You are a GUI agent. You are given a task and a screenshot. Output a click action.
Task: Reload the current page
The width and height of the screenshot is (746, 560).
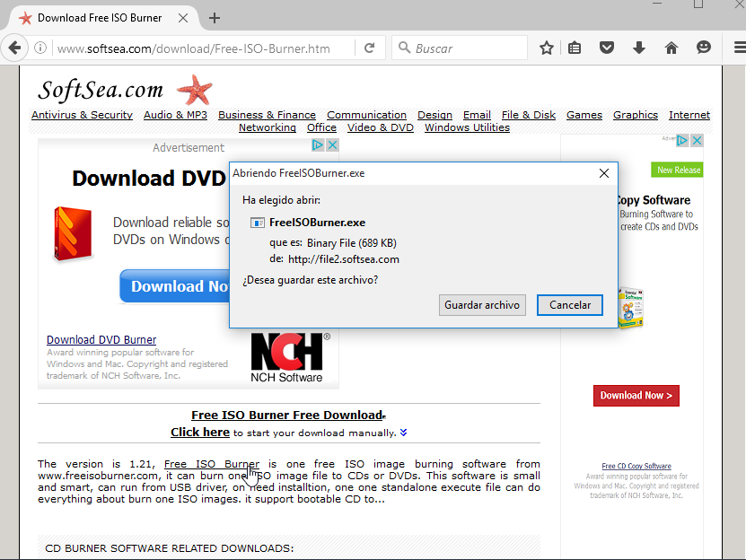tap(370, 48)
